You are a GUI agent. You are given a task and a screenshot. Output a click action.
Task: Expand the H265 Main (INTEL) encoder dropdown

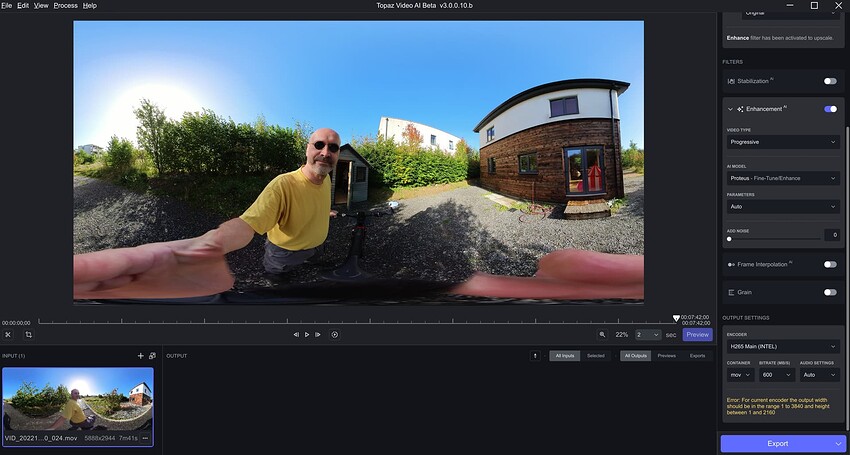click(782, 346)
